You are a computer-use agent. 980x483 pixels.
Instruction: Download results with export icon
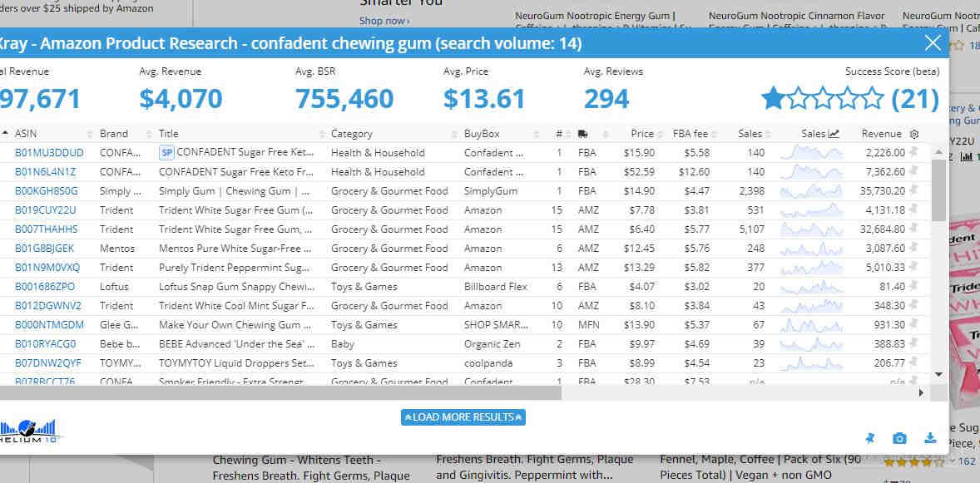pos(931,437)
